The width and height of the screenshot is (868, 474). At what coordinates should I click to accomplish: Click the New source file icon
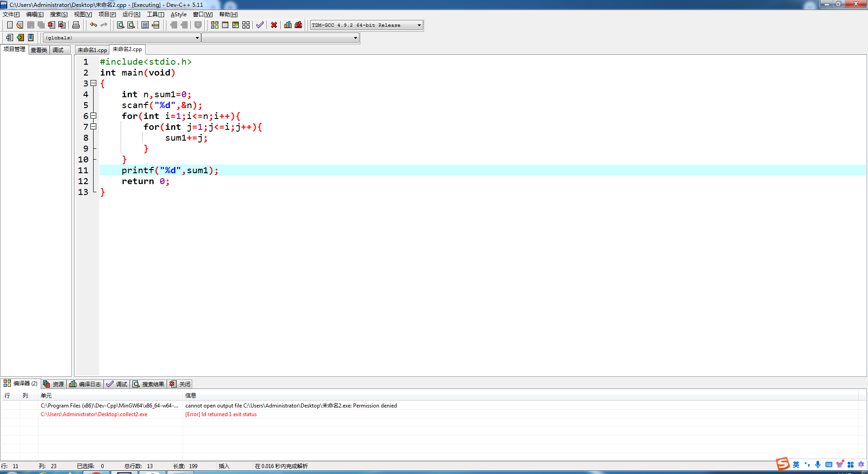[9, 25]
